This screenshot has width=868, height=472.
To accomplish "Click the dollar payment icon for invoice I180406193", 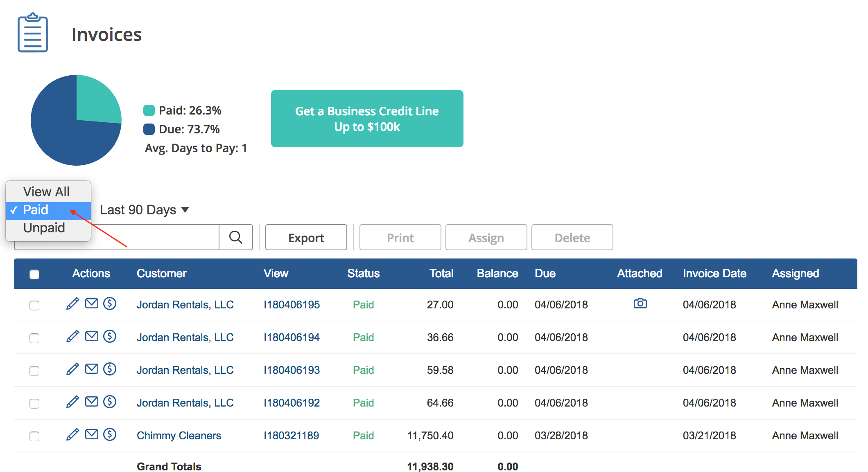I will click(x=110, y=369).
